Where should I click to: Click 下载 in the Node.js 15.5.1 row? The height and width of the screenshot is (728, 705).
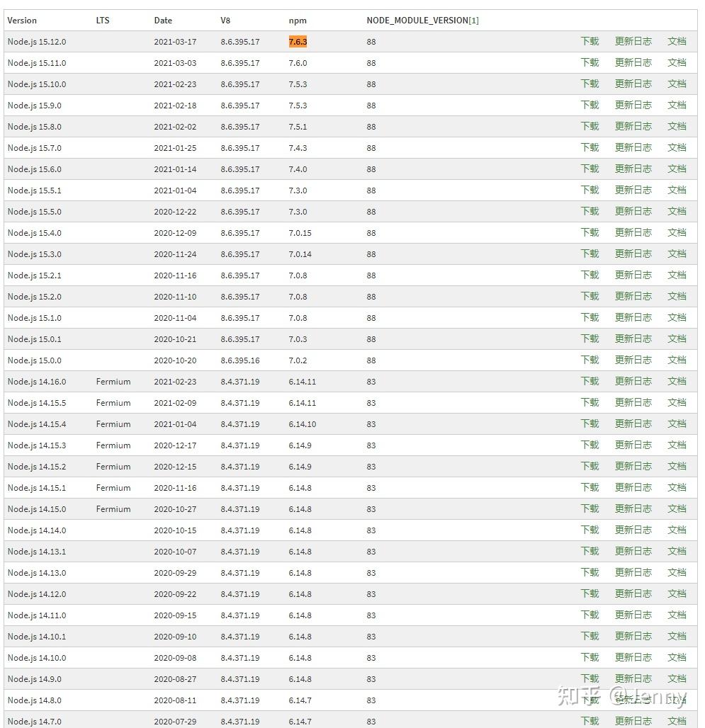pyautogui.click(x=590, y=190)
